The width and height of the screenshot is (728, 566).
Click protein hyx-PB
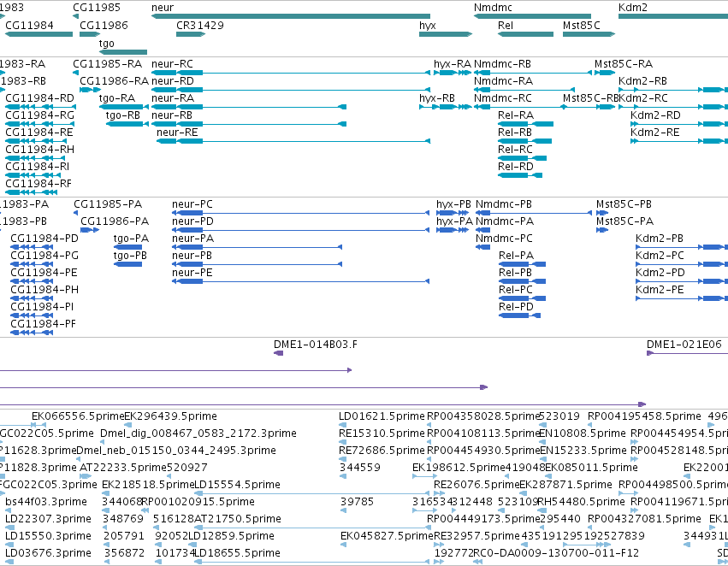coord(453,213)
